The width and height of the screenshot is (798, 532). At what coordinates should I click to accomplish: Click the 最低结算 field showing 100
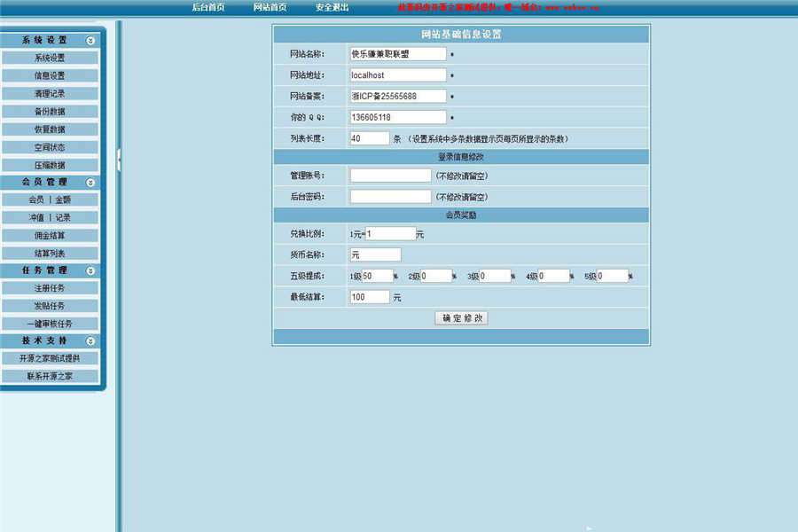pyautogui.click(x=370, y=297)
